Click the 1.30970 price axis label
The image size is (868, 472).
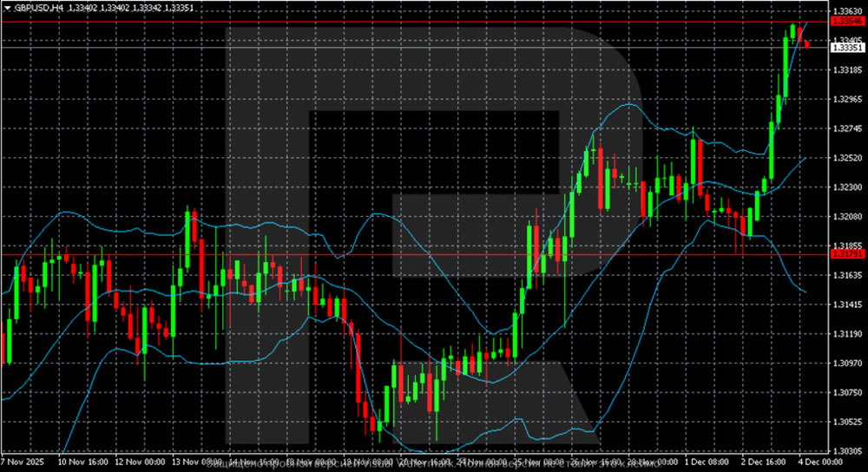pyautogui.click(x=847, y=363)
